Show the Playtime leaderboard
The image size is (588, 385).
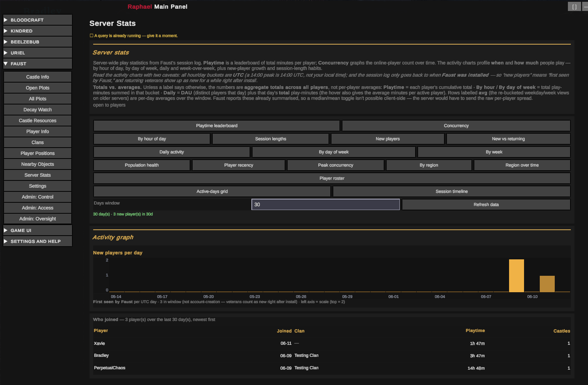coord(217,126)
